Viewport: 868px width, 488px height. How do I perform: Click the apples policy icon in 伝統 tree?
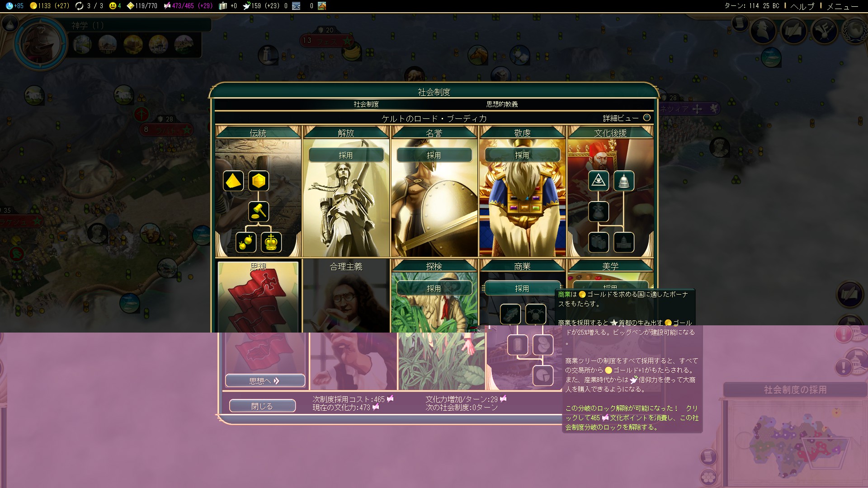246,242
